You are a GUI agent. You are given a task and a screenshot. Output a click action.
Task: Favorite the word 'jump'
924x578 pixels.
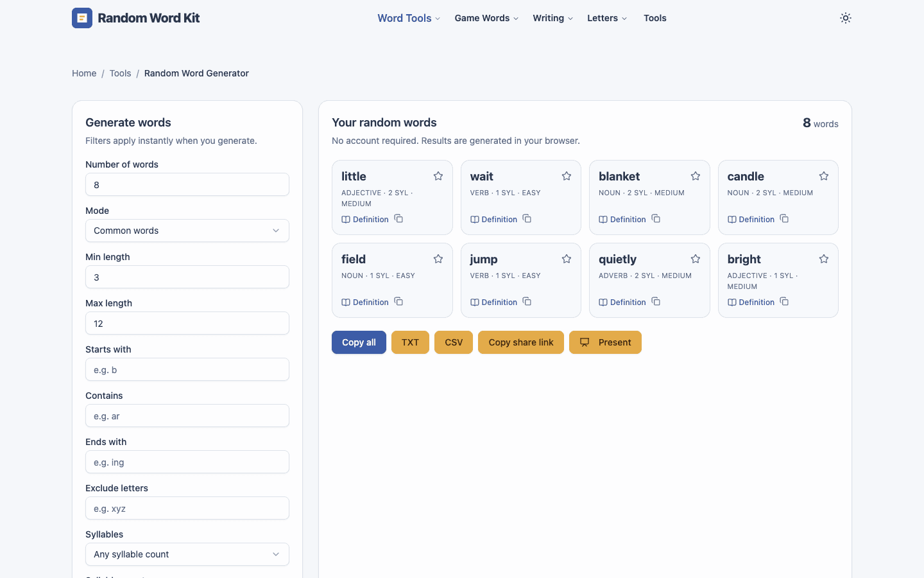pyautogui.click(x=567, y=259)
